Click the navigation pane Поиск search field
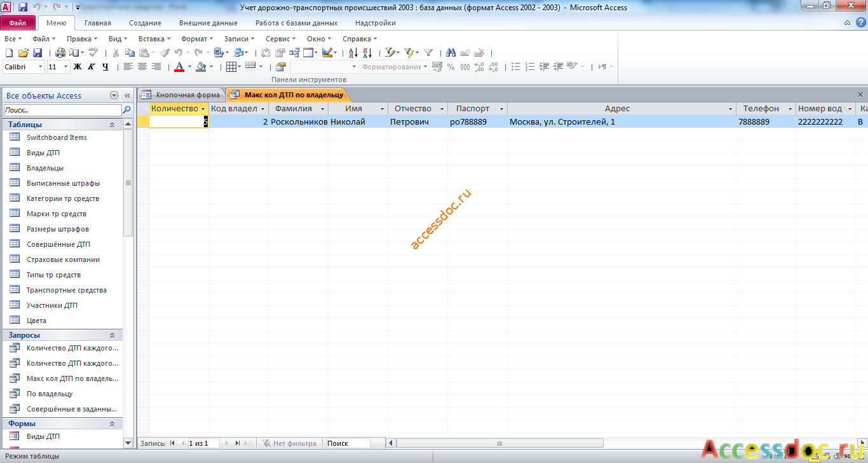Screen dimensions: 868x463 (62, 110)
